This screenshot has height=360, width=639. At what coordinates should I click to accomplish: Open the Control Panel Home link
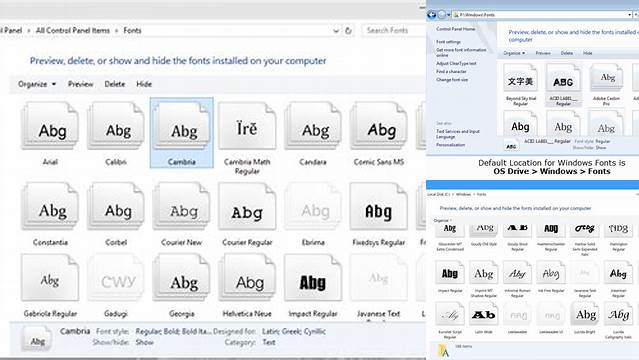pyautogui.click(x=456, y=29)
